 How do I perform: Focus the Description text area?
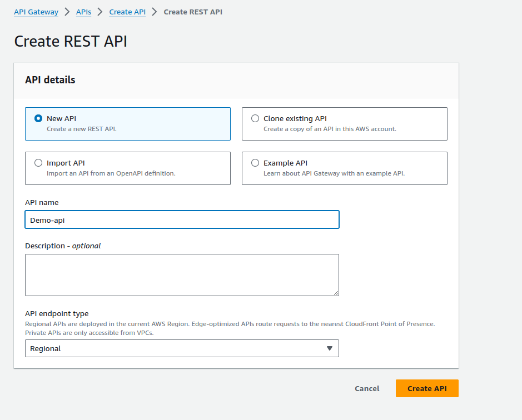point(182,275)
